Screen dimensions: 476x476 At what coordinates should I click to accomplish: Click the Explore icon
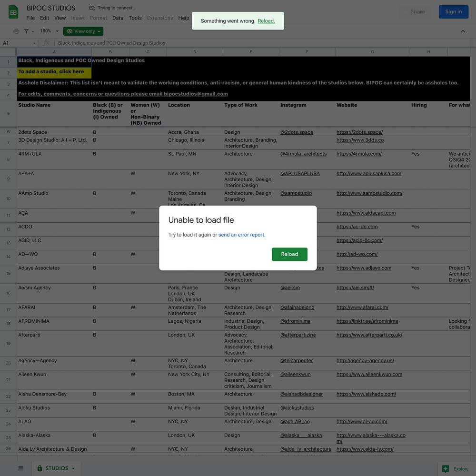(x=446, y=469)
